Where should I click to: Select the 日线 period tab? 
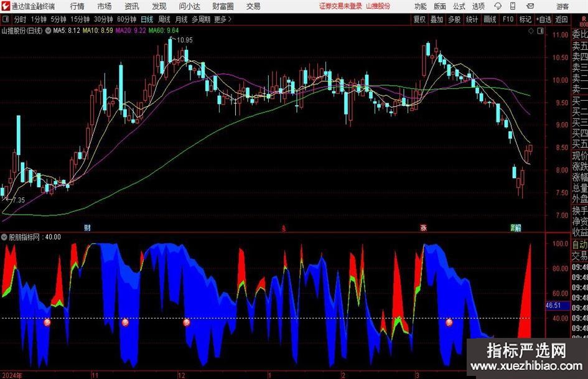tap(147, 19)
